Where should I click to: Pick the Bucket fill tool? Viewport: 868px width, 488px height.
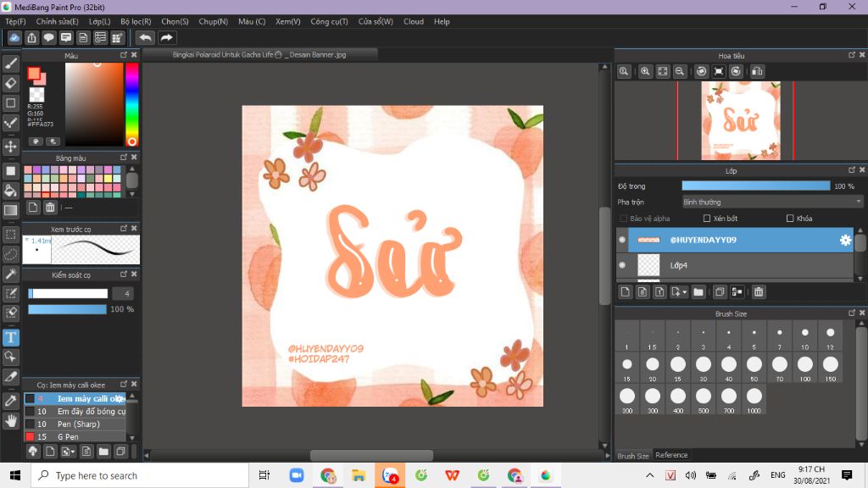(11, 190)
